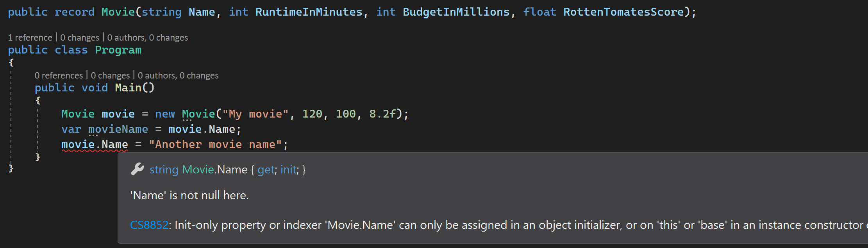Click '0 authors, 0 changes' CodeLens above Program

(x=146, y=37)
